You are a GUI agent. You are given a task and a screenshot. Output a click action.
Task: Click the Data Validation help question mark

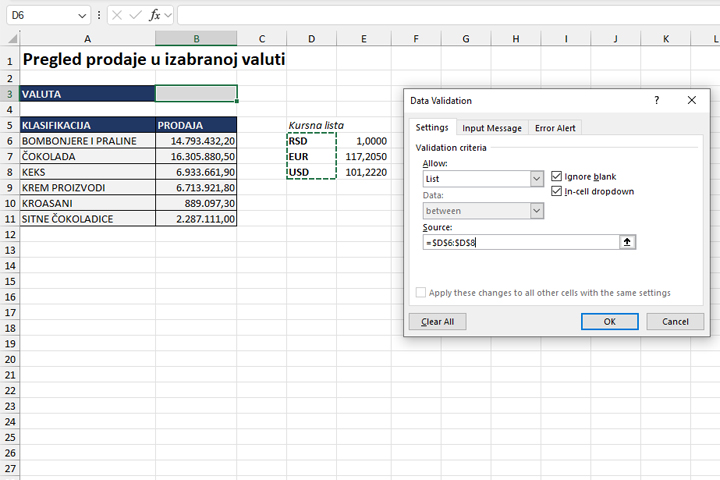click(x=657, y=101)
